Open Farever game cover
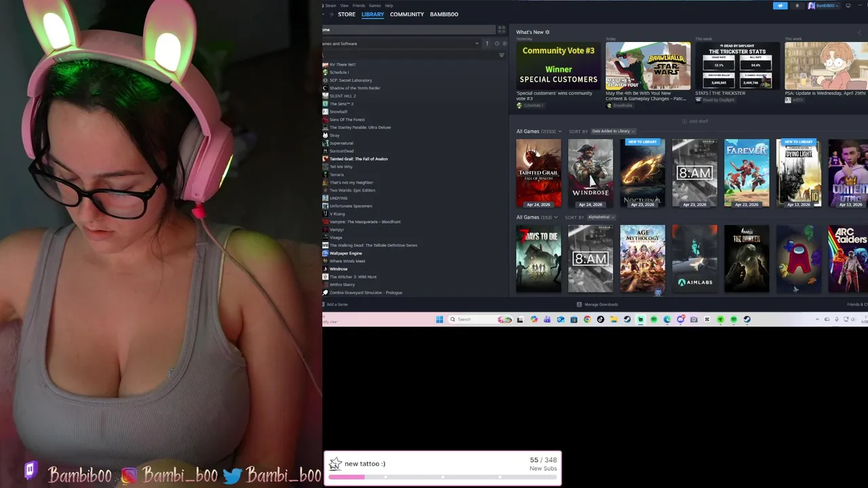The width and height of the screenshot is (868, 488). coord(747,173)
